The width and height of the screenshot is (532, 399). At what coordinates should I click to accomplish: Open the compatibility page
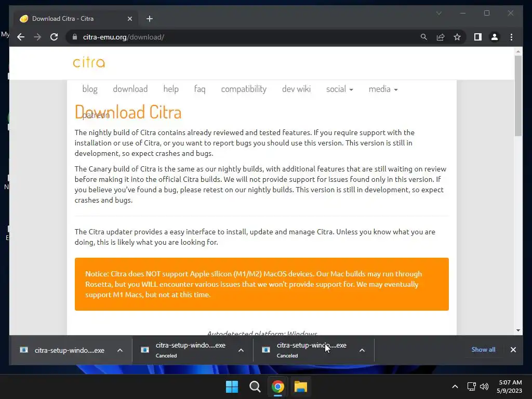[x=244, y=89]
